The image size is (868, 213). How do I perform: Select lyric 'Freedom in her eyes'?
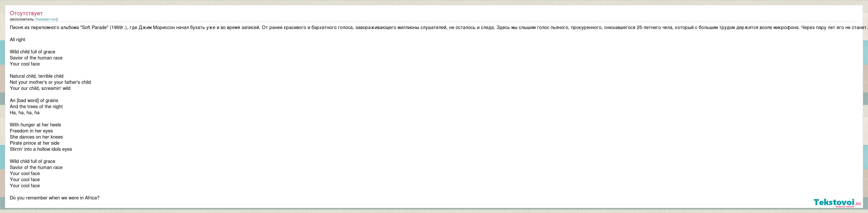tap(31, 131)
